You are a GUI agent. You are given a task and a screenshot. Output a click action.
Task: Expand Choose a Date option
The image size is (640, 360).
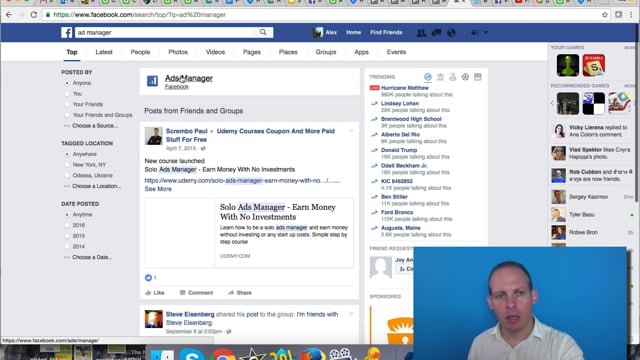92,257
